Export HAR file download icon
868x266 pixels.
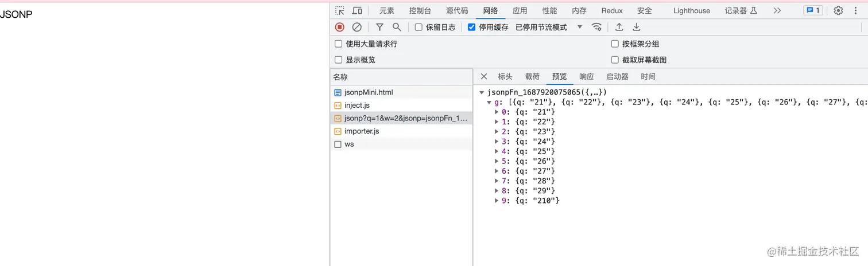click(x=636, y=27)
